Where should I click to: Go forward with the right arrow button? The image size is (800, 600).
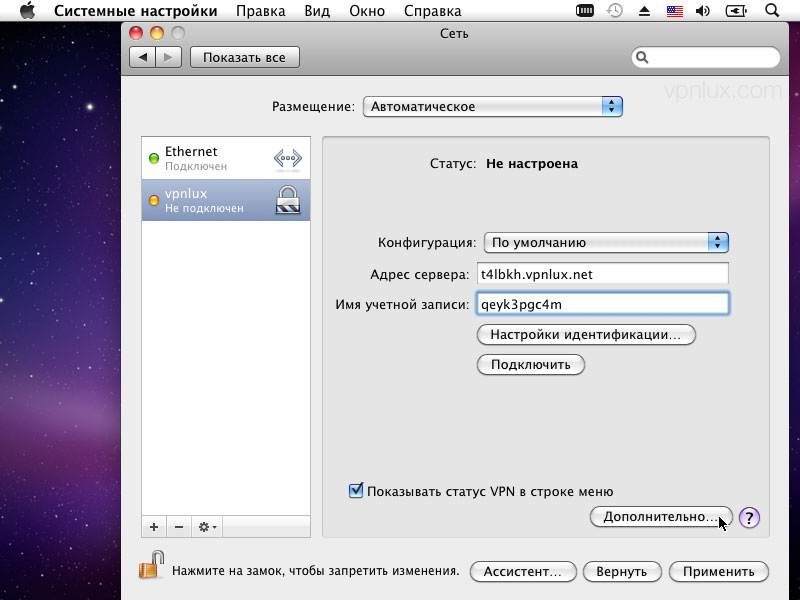(168, 57)
